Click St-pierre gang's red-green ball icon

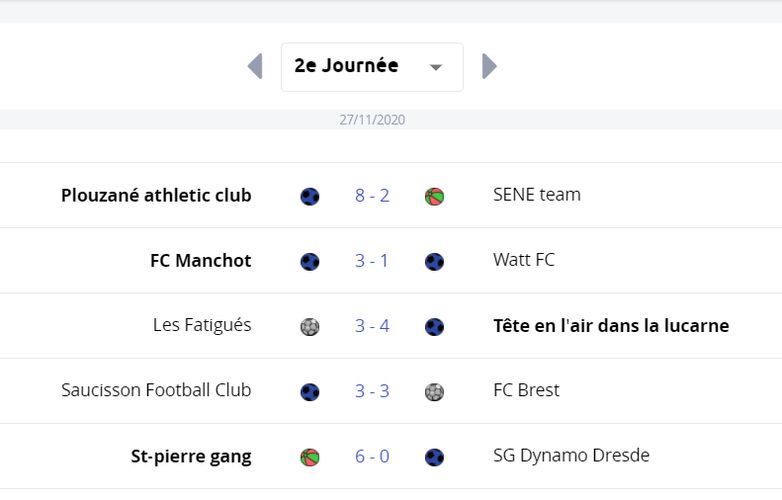click(x=310, y=457)
